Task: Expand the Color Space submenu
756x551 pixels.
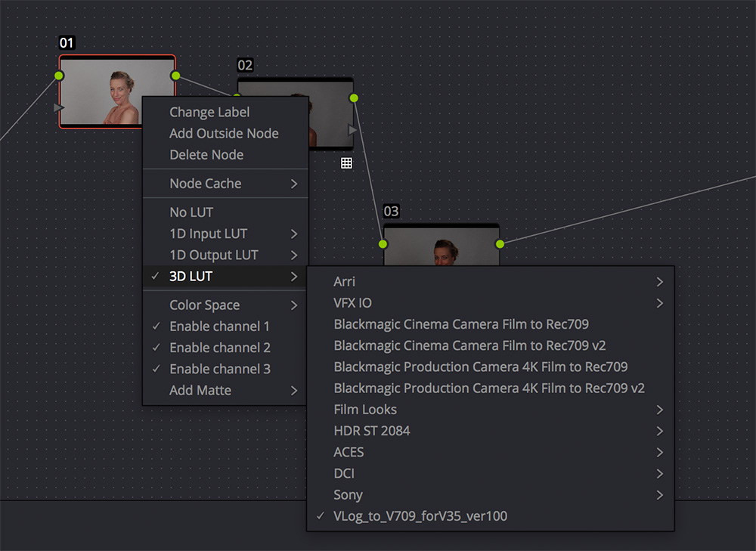Action: click(225, 305)
